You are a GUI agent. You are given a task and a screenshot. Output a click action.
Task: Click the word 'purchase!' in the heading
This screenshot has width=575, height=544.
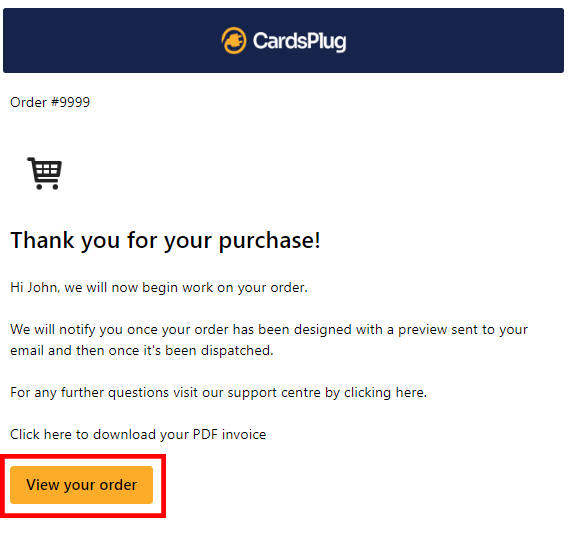coord(270,242)
